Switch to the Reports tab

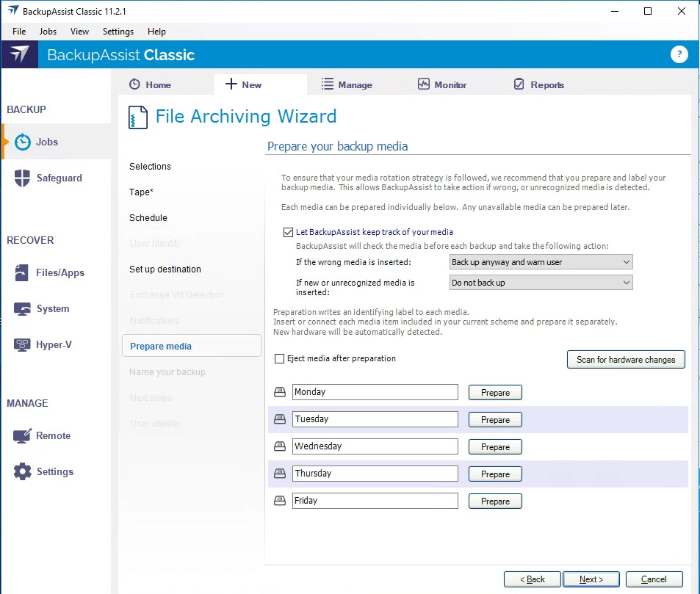(538, 85)
